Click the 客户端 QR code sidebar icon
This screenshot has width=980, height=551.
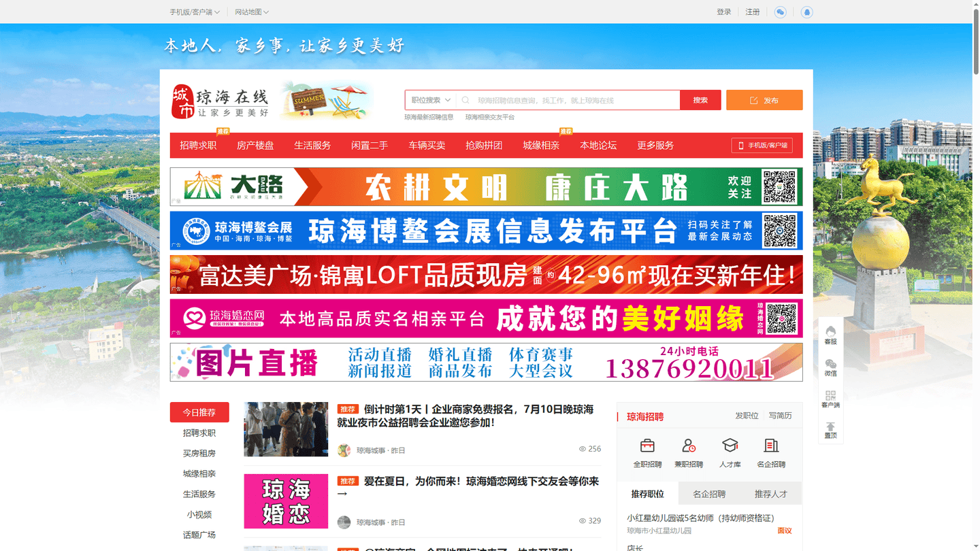tap(830, 399)
